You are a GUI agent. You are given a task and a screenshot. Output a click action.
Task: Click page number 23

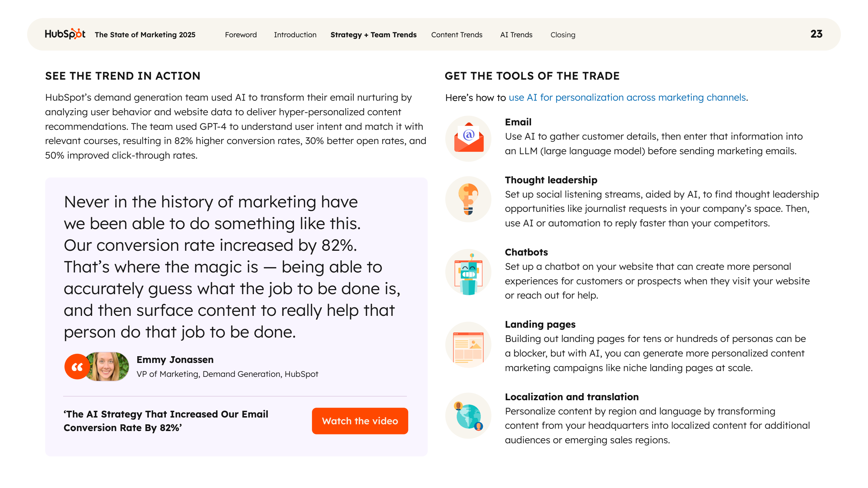pyautogui.click(x=816, y=34)
